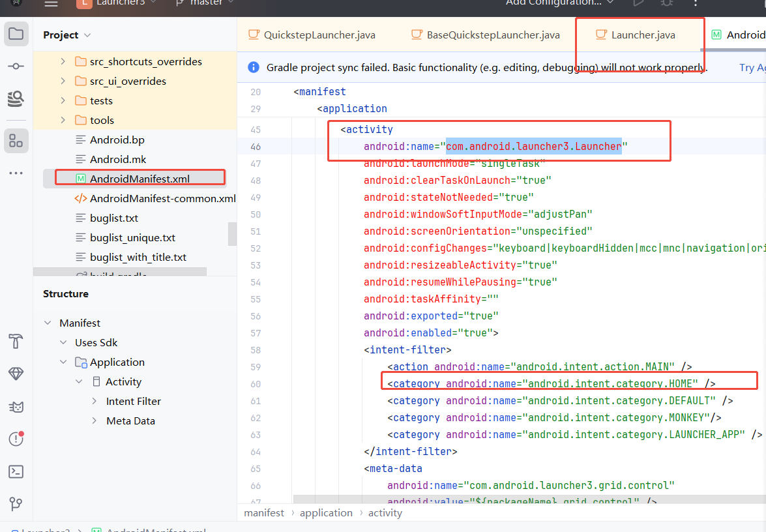Click the android:screenOrientation attribute line
This screenshot has height=532, width=766.
pyautogui.click(x=478, y=231)
